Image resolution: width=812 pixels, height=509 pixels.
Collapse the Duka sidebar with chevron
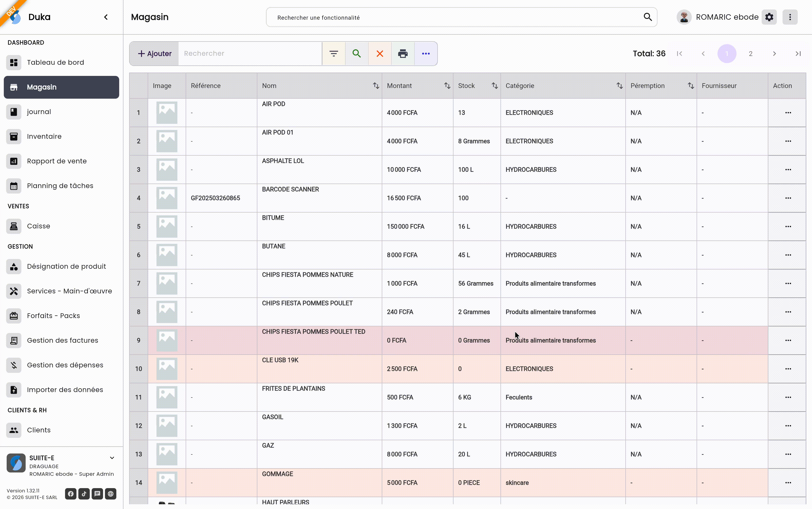tap(106, 17)
